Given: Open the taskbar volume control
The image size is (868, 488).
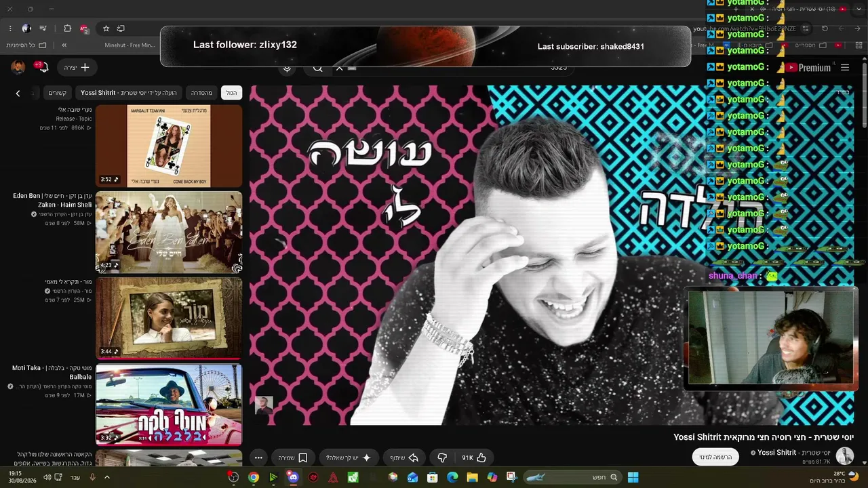Looking at the screenshot, I should pos(47,477).
